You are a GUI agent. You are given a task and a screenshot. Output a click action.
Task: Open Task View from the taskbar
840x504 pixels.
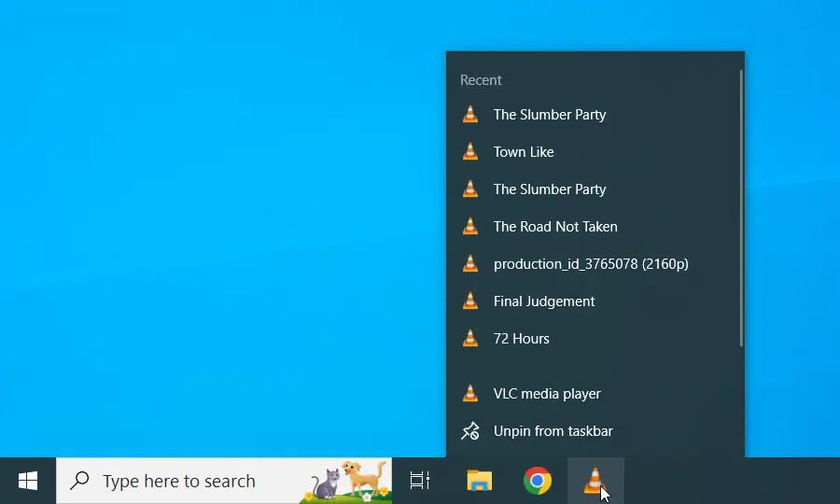420,481
